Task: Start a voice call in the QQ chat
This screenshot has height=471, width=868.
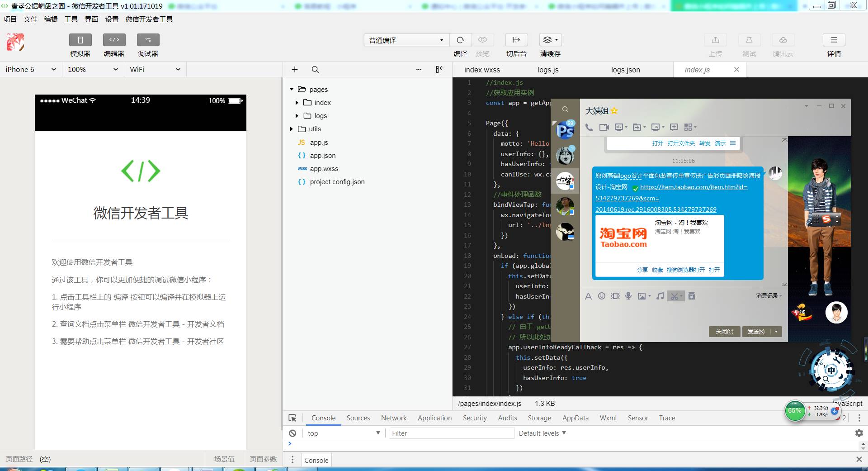Action: point(589,127)
